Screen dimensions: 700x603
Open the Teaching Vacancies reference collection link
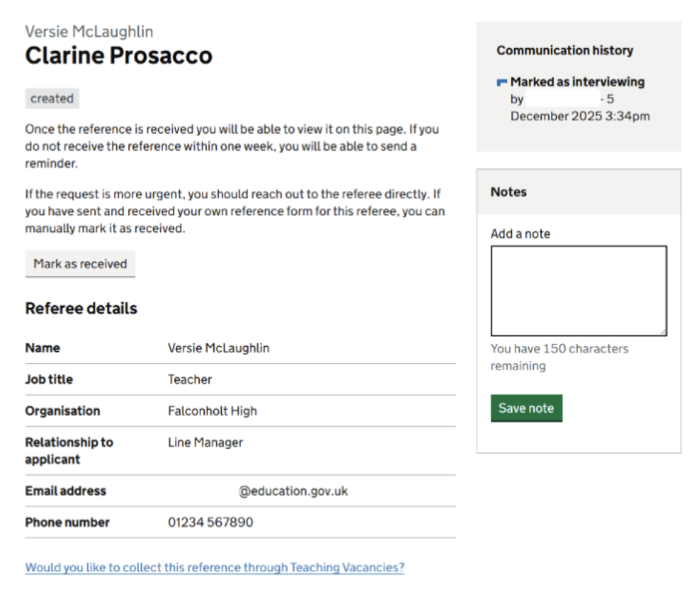(215, 568)
